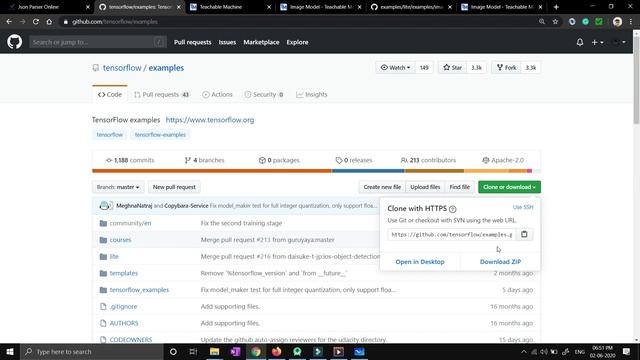Open Marketplace in top navigation
Viewport: 640px width, 360px height.
pyautogui.click(x=261, y=42)
